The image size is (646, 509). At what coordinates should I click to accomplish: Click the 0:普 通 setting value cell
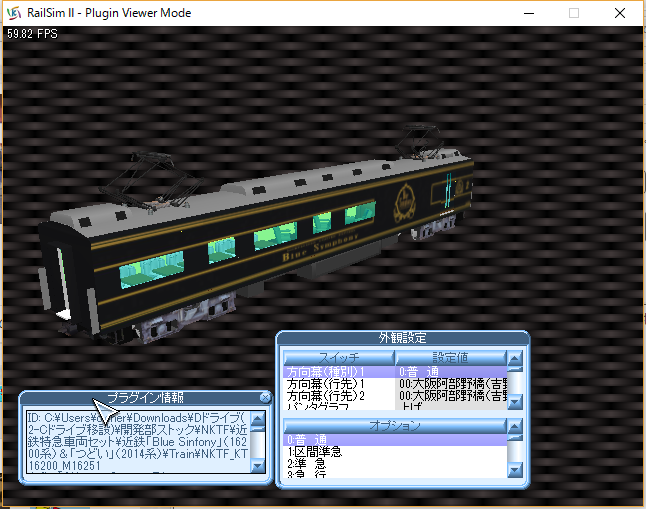coord(451,372)
